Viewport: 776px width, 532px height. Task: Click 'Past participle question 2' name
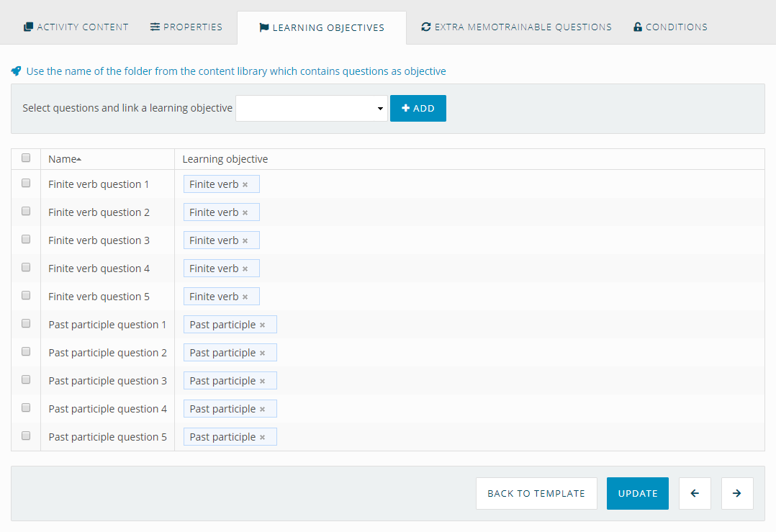coord(108,353)
